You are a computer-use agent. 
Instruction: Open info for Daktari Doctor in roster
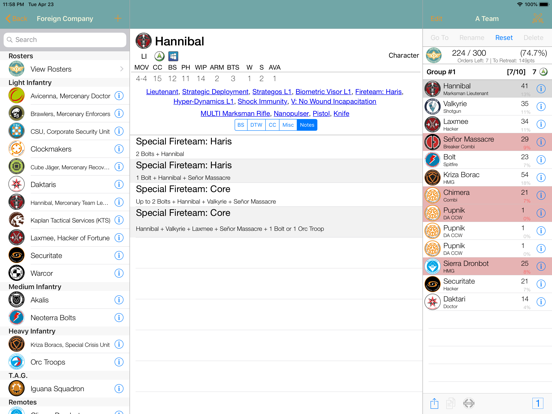click(541, 302)
